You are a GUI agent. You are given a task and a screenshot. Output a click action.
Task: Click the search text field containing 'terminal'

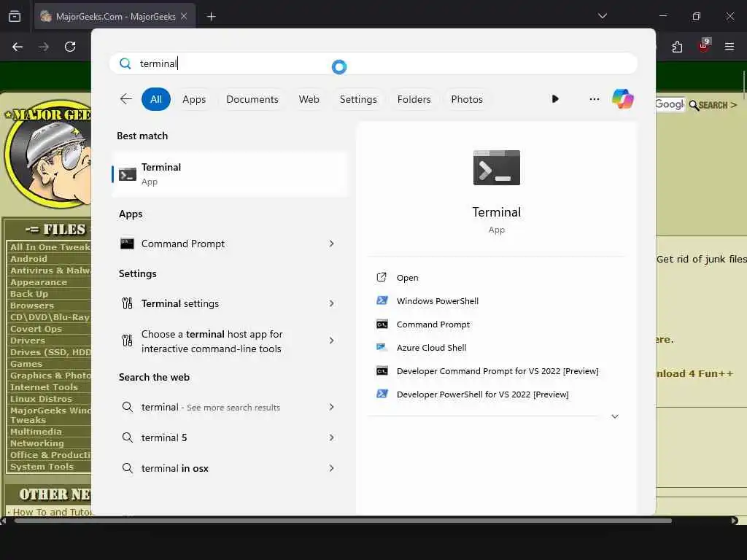tap(373, 63)
